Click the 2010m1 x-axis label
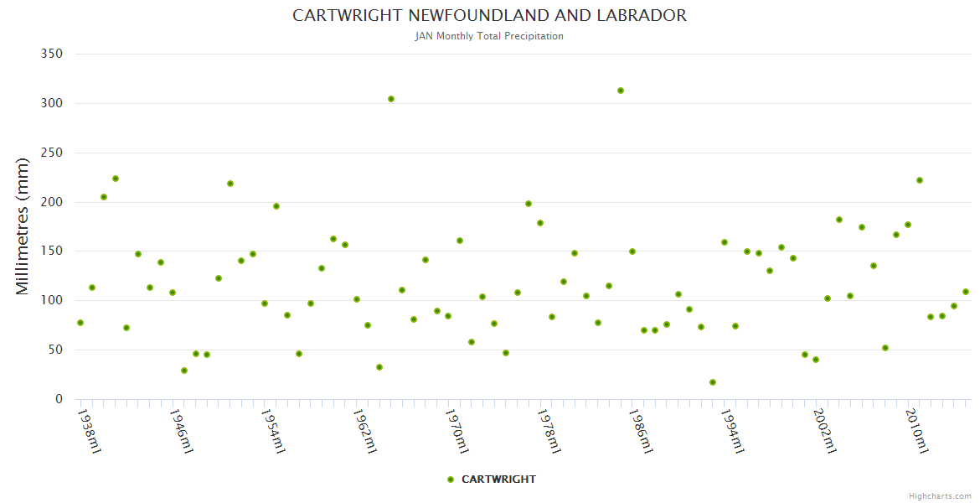Image resolution: width=980 pixels, height=503 pixels. (918, 431)
